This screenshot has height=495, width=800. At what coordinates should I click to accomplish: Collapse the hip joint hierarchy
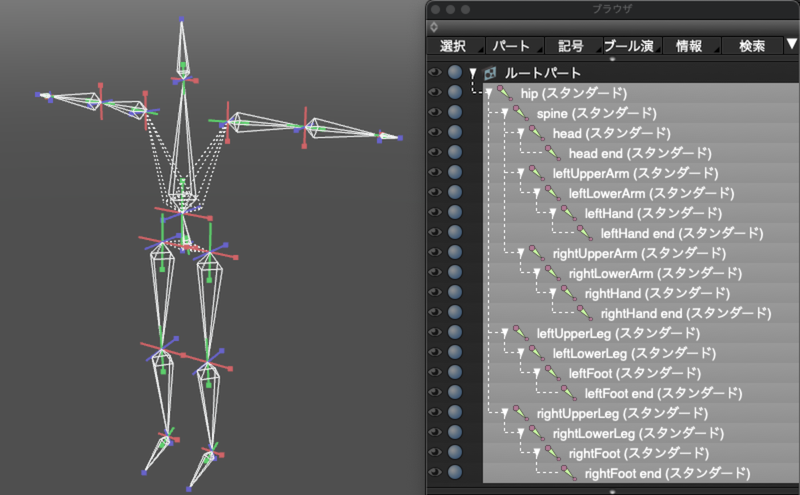(489, 93)
